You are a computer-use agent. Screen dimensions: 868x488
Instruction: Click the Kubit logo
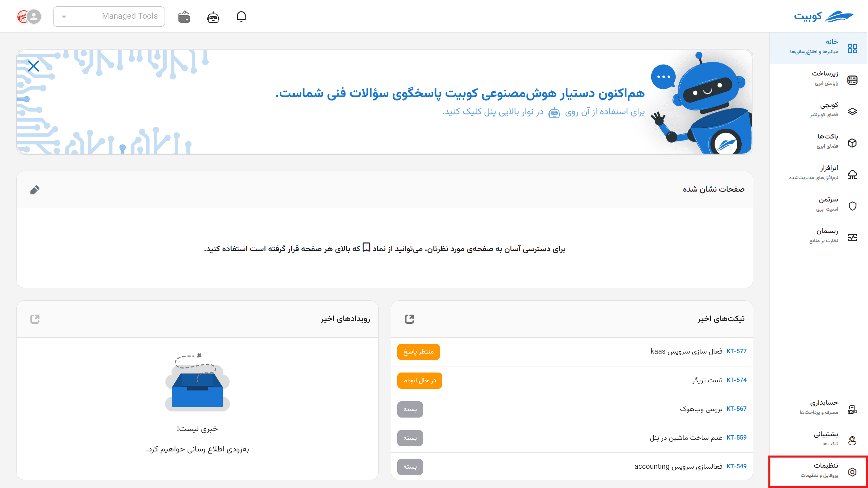824,16
